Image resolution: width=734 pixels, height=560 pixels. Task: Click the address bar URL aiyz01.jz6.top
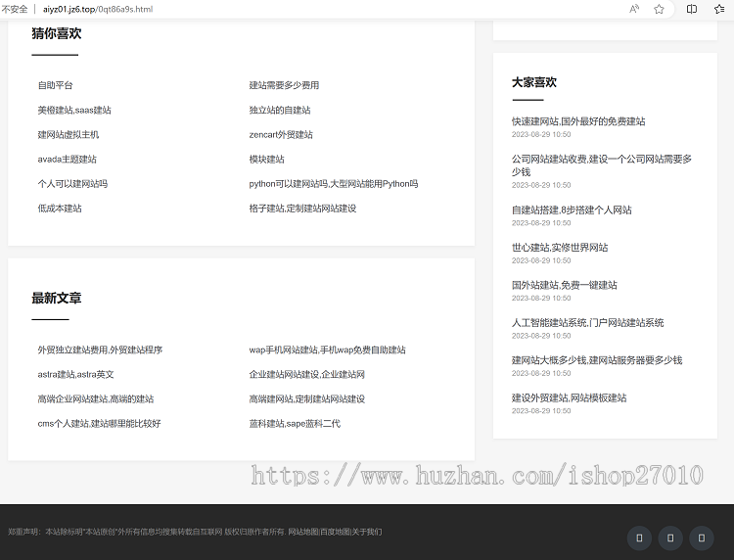pos(98,9)
